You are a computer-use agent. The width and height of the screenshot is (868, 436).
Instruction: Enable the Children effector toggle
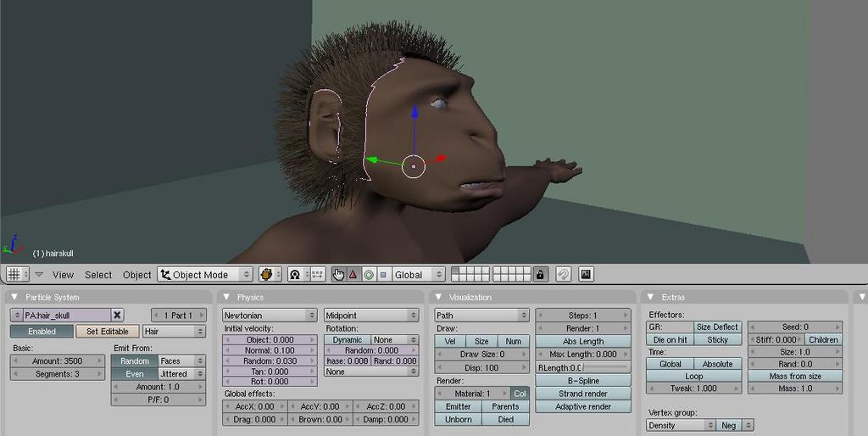[x=823, y=339]
